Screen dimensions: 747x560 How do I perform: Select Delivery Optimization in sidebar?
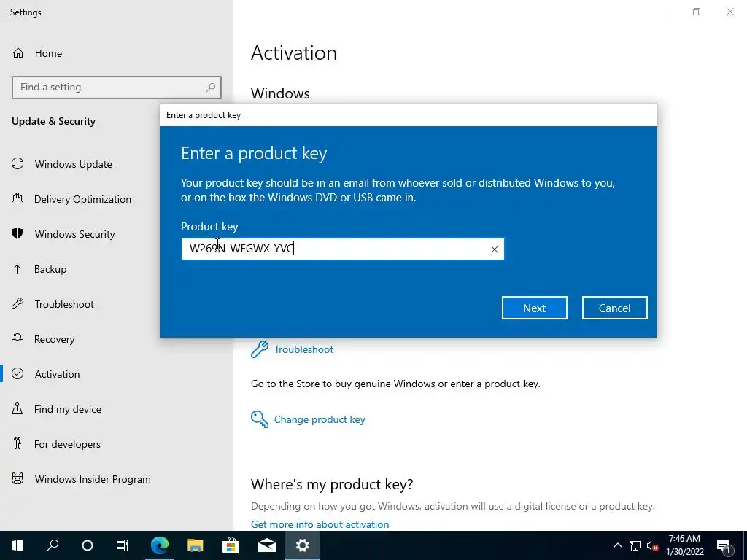[82, 199]
